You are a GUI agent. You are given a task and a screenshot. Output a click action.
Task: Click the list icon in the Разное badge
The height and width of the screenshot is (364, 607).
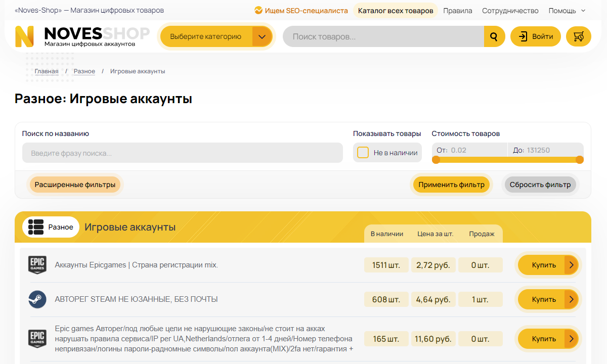click(36, 227)
